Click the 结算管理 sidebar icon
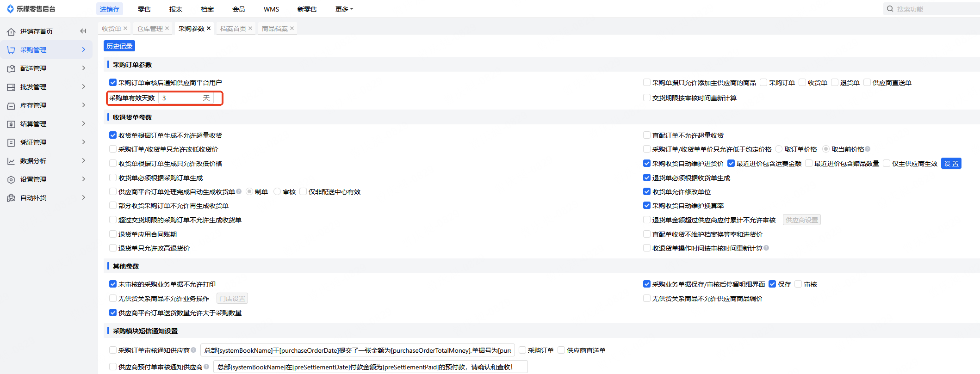Screen dimensions: 980x374 pos(11,124)
